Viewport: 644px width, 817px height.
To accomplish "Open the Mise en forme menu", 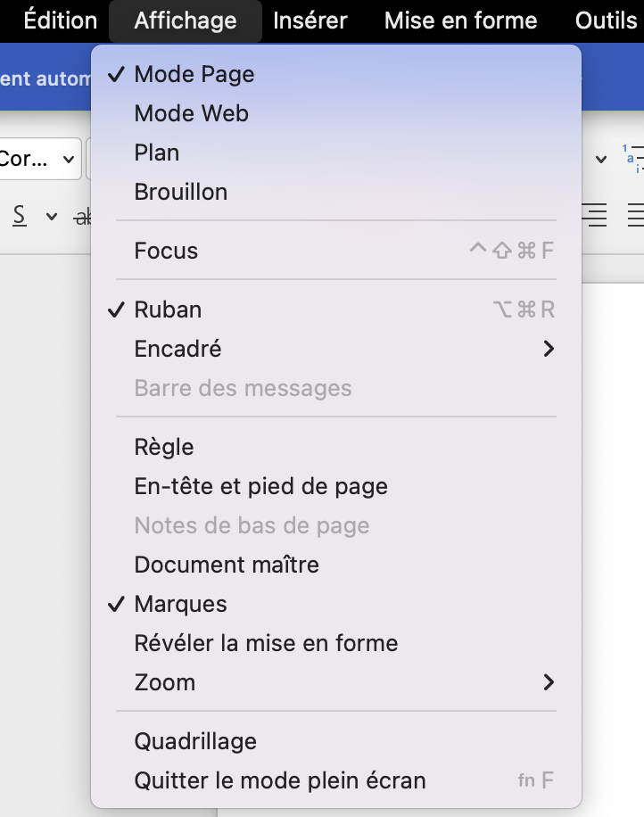I will pyautogui.click(x=460, y=21).
